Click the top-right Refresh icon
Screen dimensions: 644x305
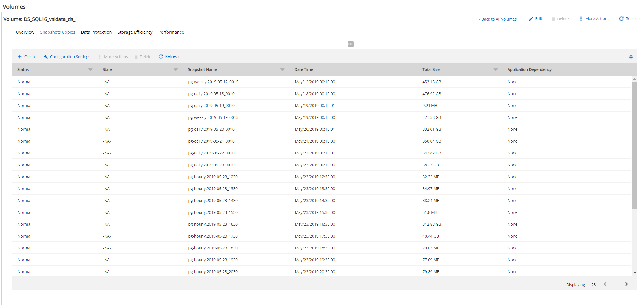[x=621, y=19]
